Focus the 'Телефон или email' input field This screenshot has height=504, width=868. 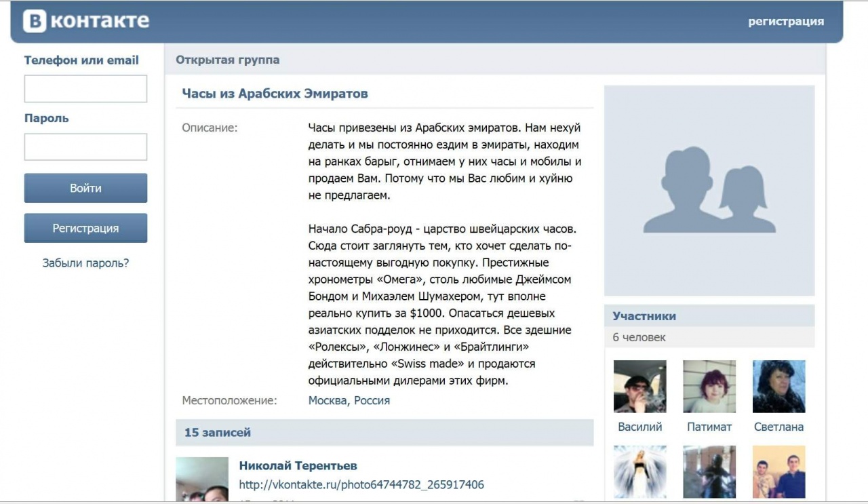coord(85,89)
